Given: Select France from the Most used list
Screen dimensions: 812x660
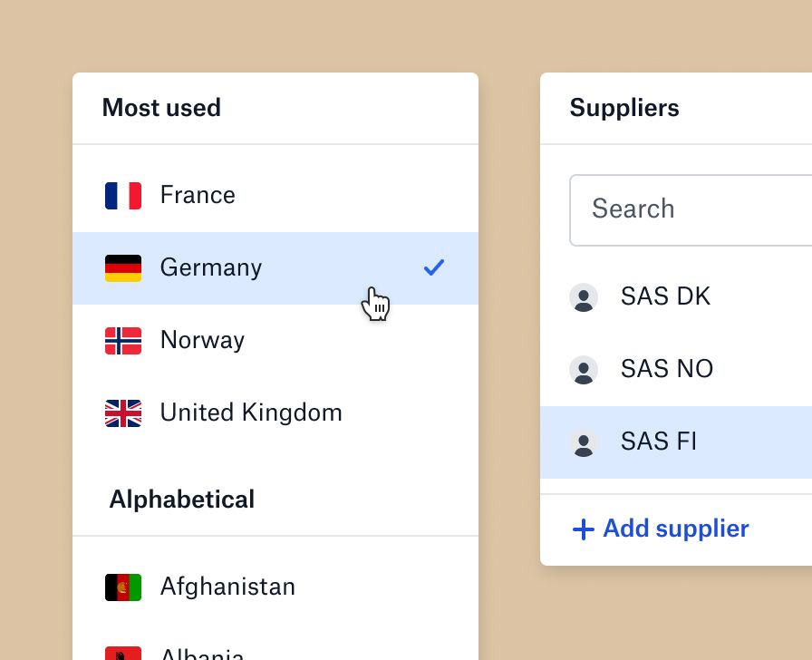Looking at the screenshot, I should (198, 195).
